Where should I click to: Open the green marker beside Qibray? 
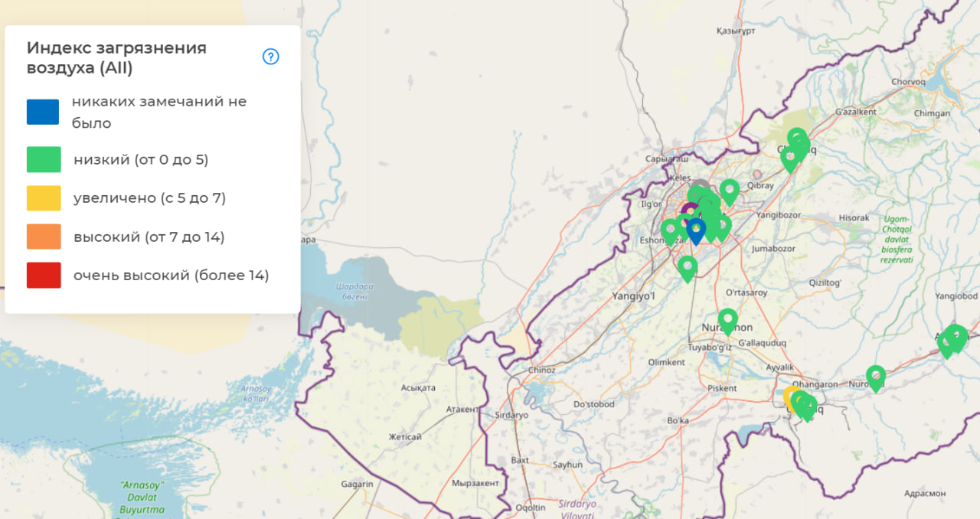click(x=730, y=189)
